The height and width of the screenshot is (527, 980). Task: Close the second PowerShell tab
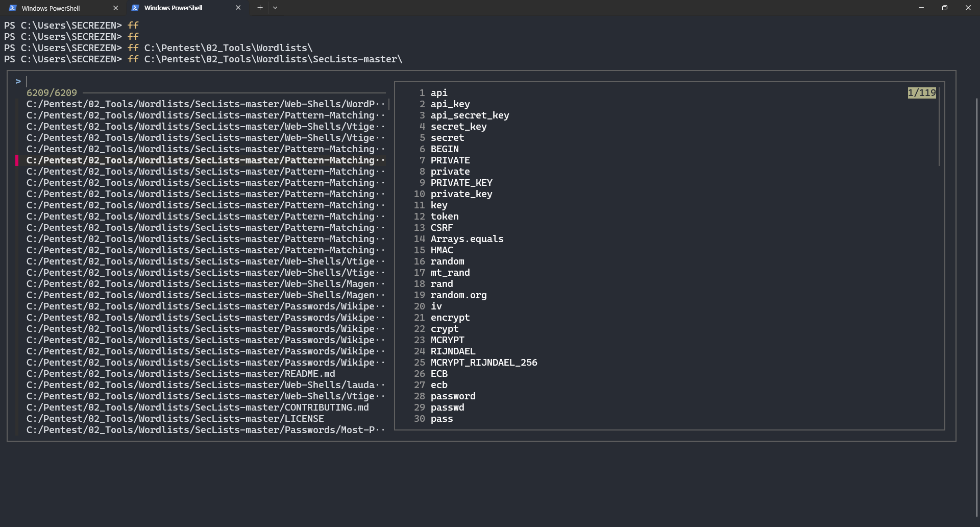[238, 8]
